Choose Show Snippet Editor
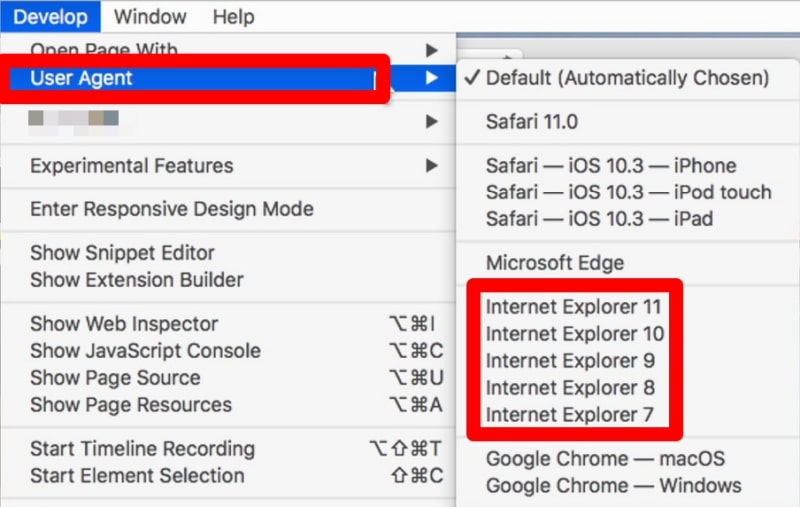The height and width of the screenshot is (507, 800). coord(228,253)
